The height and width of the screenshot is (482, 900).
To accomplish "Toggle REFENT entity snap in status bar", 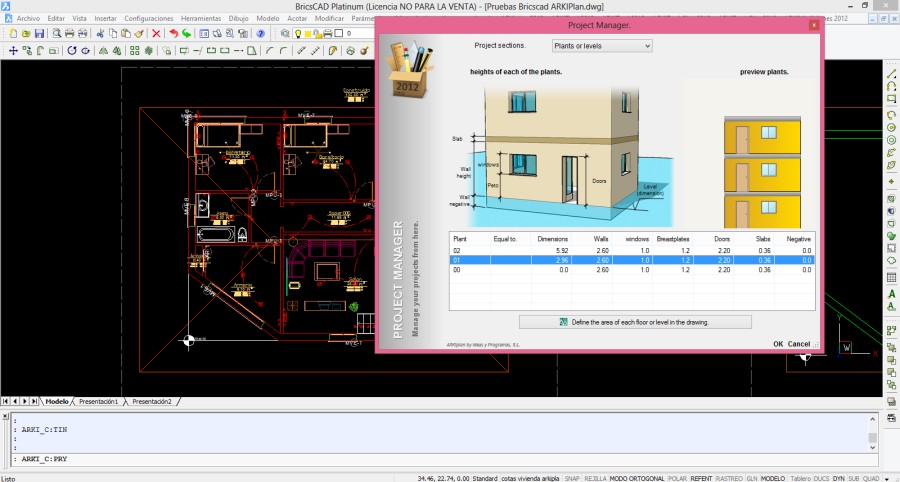I will pyautogui.click(x=701, y=478).
